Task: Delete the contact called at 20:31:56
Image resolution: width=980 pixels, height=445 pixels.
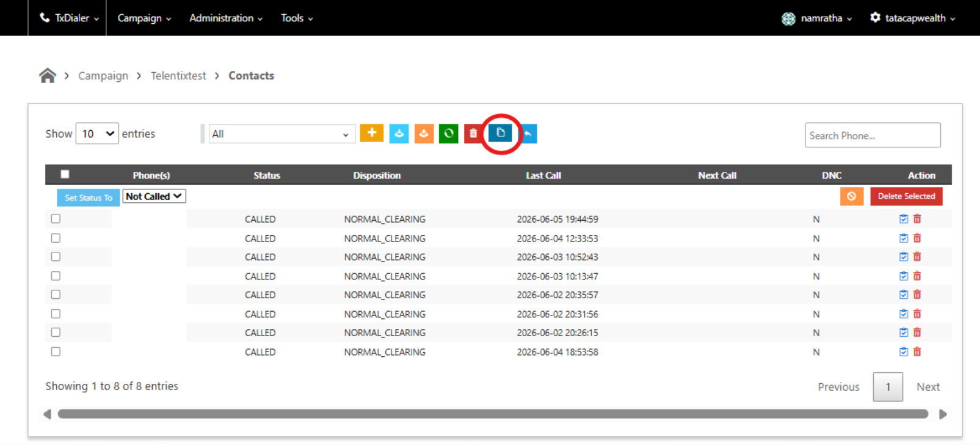Action: point(917,314)
